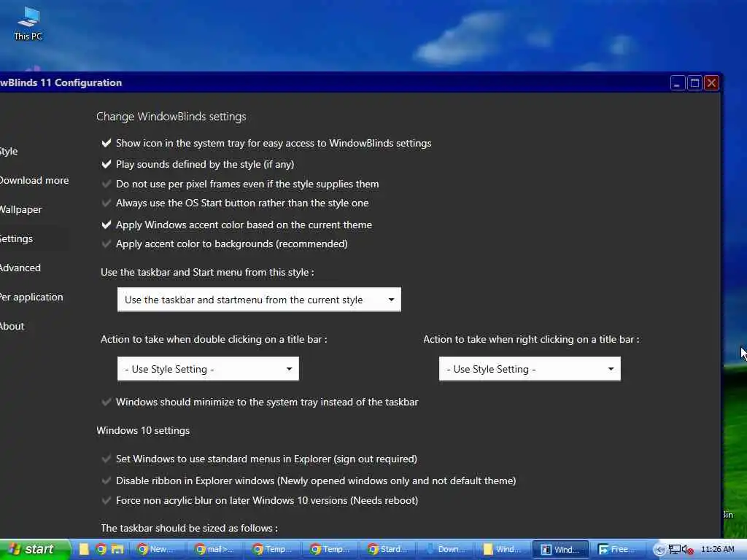Open the Advanced section
This screenshot has width=747, height=560.
tap(20, 268)
